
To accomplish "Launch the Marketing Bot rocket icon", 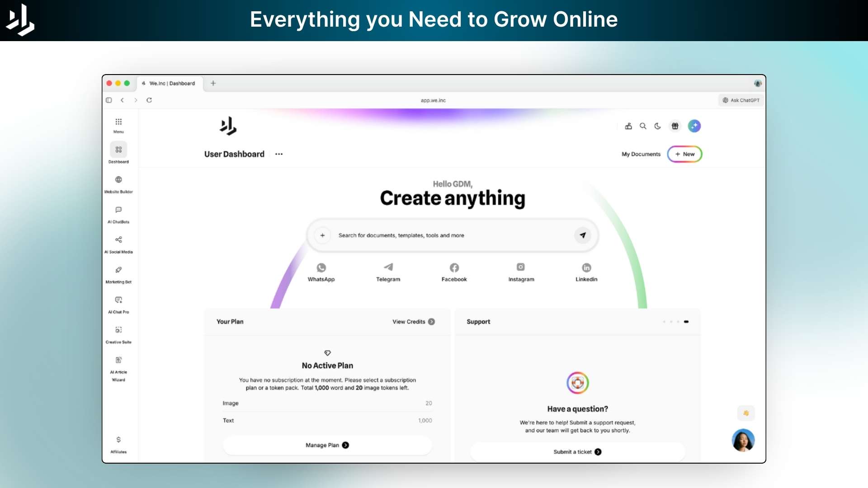I will [118, 270].
